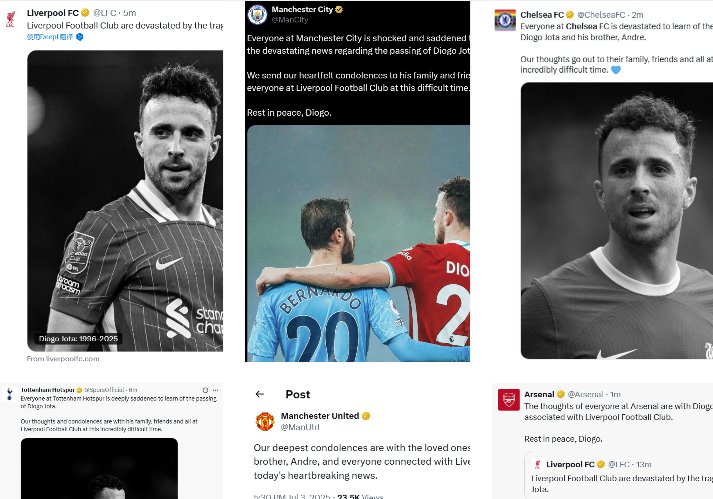Click Tottenham Hotspur cockerel avatar
713x499 pixels.
(10, 394)
